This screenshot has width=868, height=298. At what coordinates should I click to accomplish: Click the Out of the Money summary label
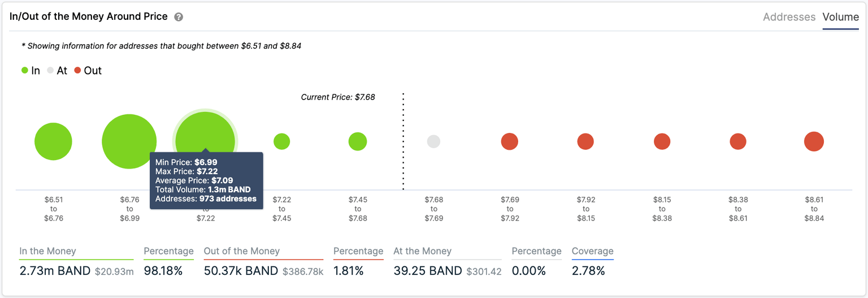pos(241,251)
